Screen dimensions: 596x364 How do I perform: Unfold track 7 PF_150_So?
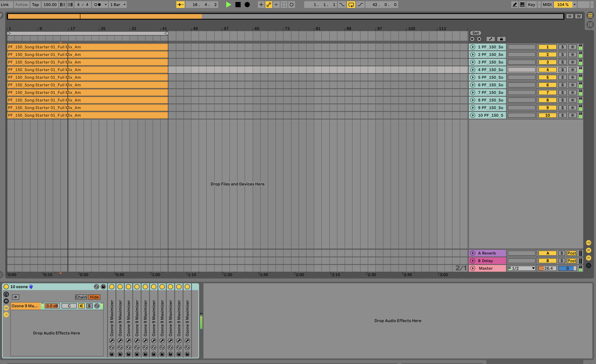pyautogui.click(x=473, y=92)
